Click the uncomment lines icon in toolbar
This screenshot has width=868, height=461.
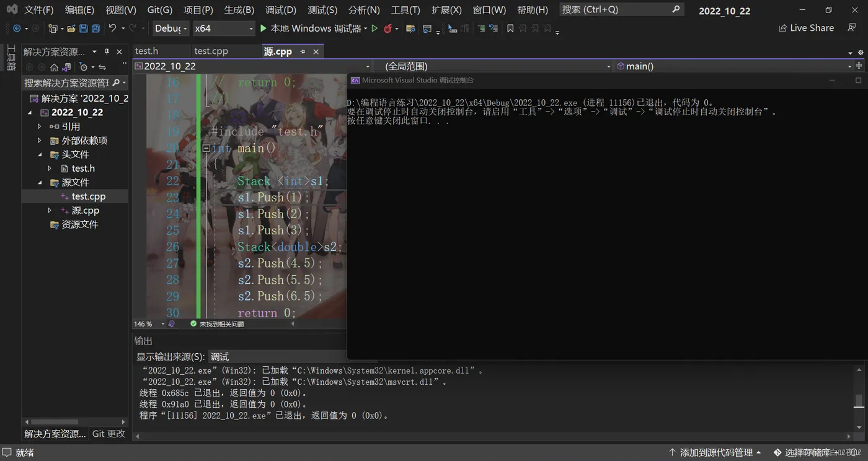(x=494, y=29)
